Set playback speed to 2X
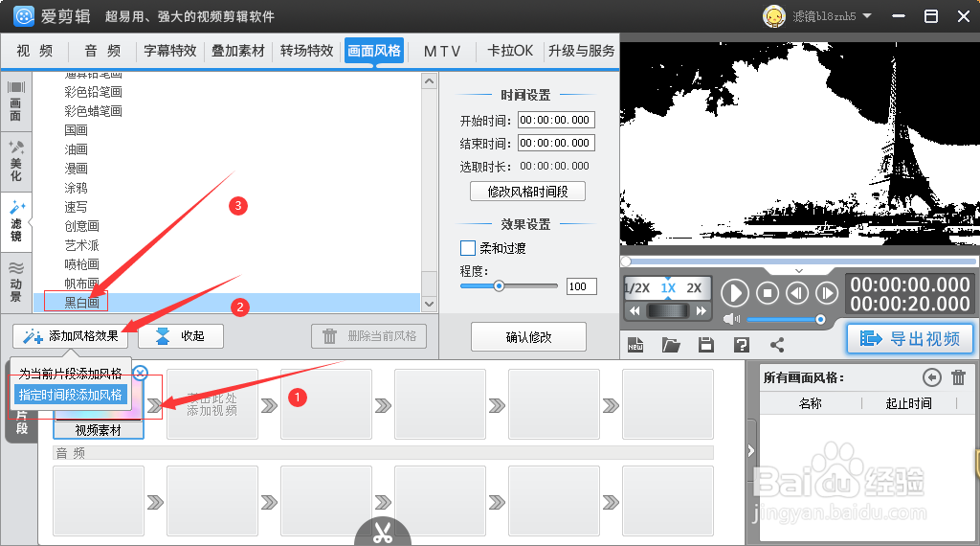Screen dimensions: 980x546 (x=694, y=288)
